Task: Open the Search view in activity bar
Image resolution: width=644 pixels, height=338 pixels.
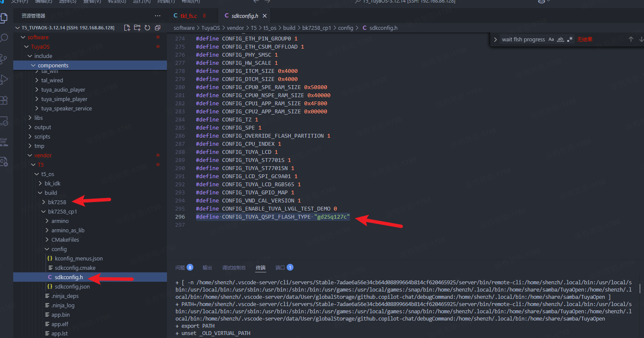Action: (x=4, y=38)
